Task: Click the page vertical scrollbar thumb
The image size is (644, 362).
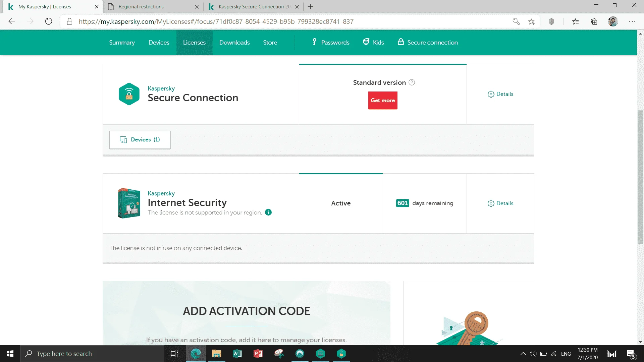Action: coord(641,177)
